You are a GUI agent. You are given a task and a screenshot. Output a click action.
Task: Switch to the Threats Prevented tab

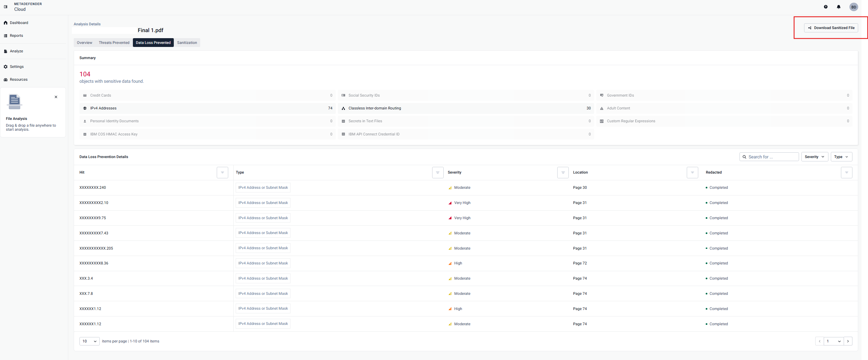pyautogui.click(x=114, y=43)
